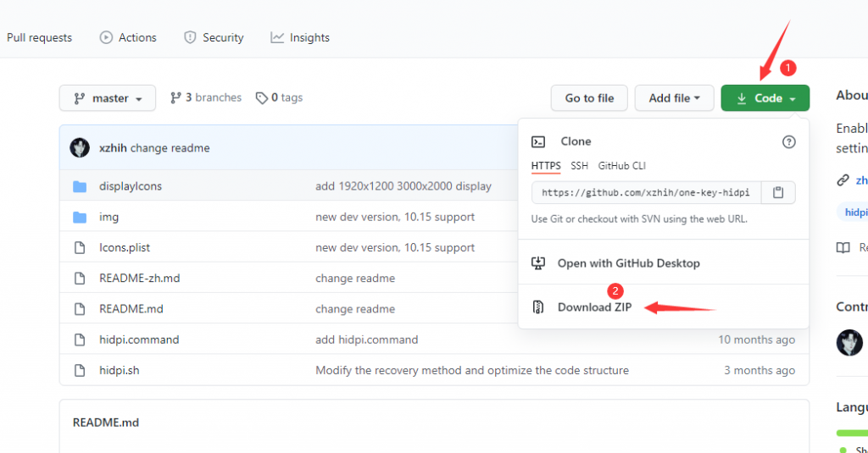
Task: Click the GitHub Desktop download icon
Action: point(538,263)
